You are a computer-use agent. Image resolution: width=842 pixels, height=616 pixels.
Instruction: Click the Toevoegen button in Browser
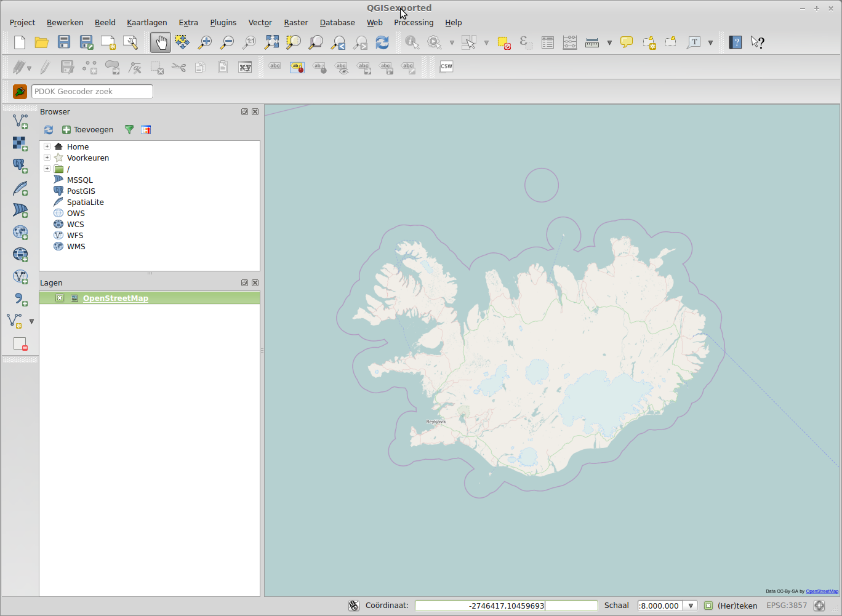87,130
